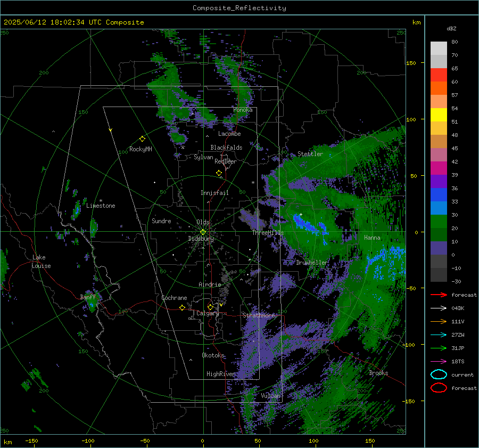Select the light grey swatch beside 80

439,48
